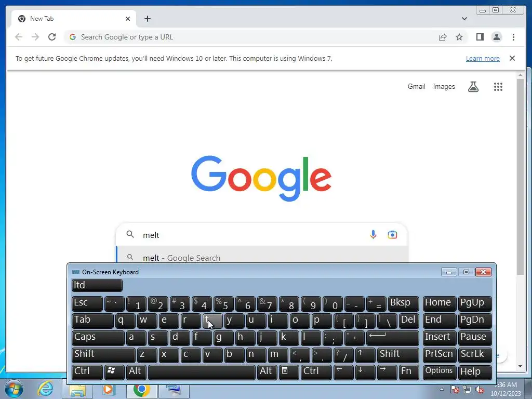This screenshot has height=399, width=532.
Task: Launch Internet Explorer from taskbar
Action: coord(46,389)
